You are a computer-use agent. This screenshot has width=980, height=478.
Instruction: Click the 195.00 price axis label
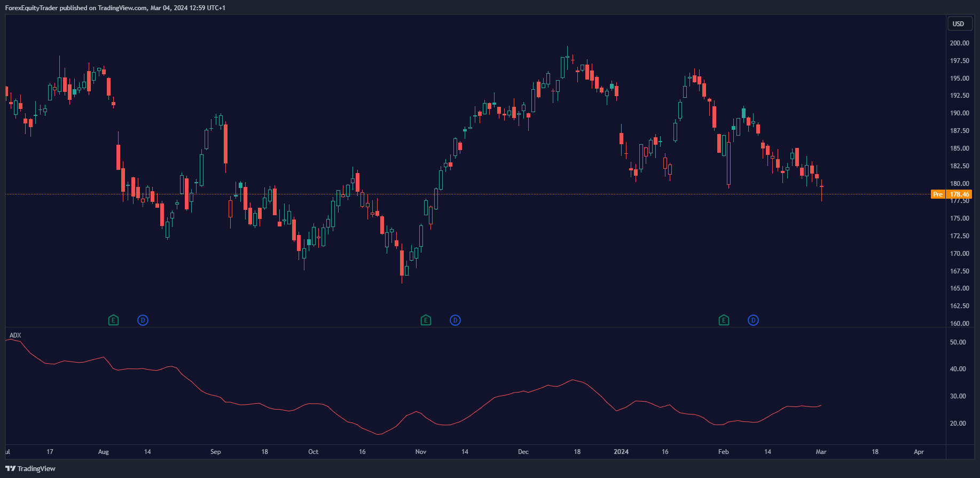pos(959,79)
